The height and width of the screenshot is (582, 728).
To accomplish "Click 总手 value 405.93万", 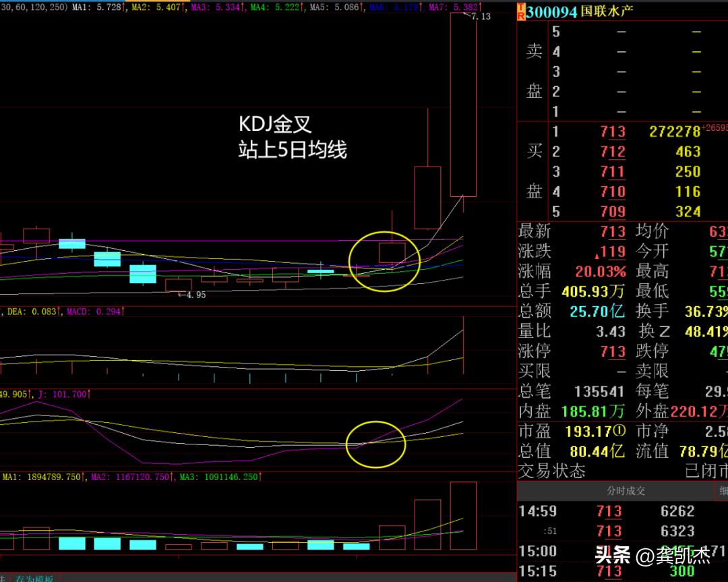I will [593, 291].
